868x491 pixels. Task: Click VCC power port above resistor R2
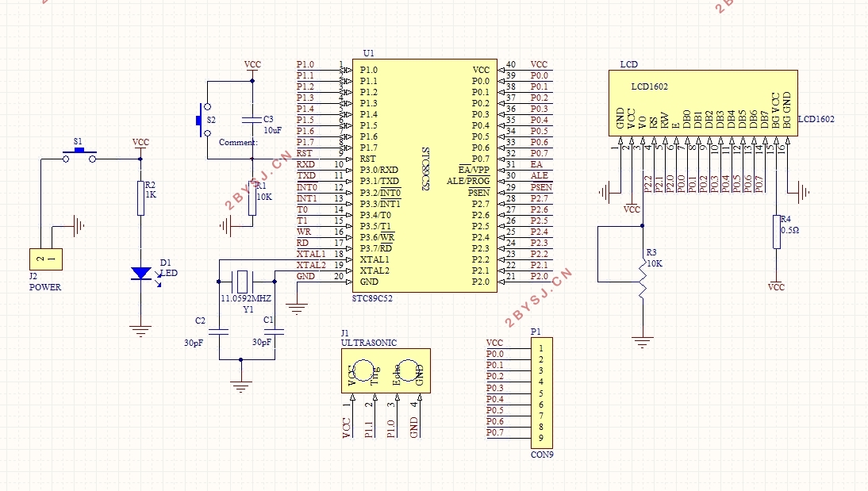140,142
